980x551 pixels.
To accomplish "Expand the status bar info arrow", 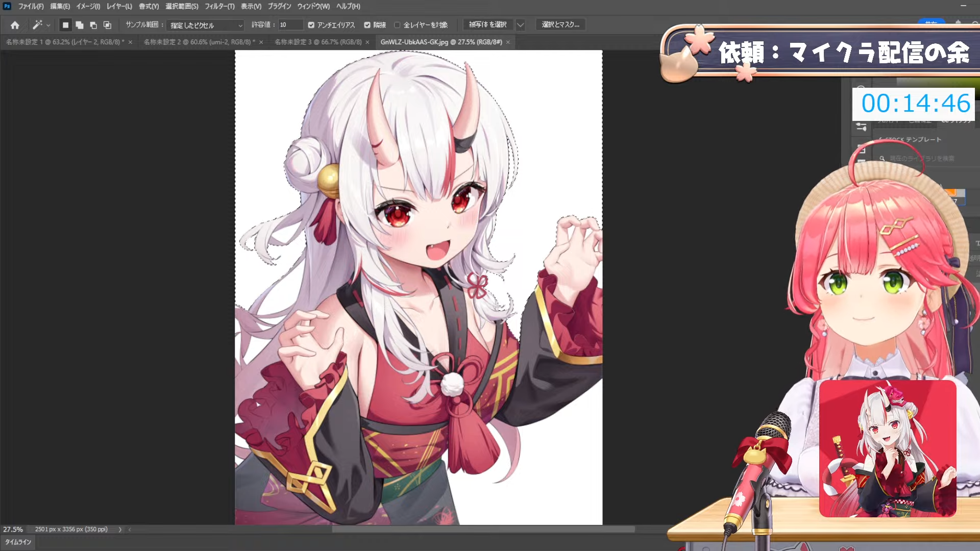I will 120,530.
